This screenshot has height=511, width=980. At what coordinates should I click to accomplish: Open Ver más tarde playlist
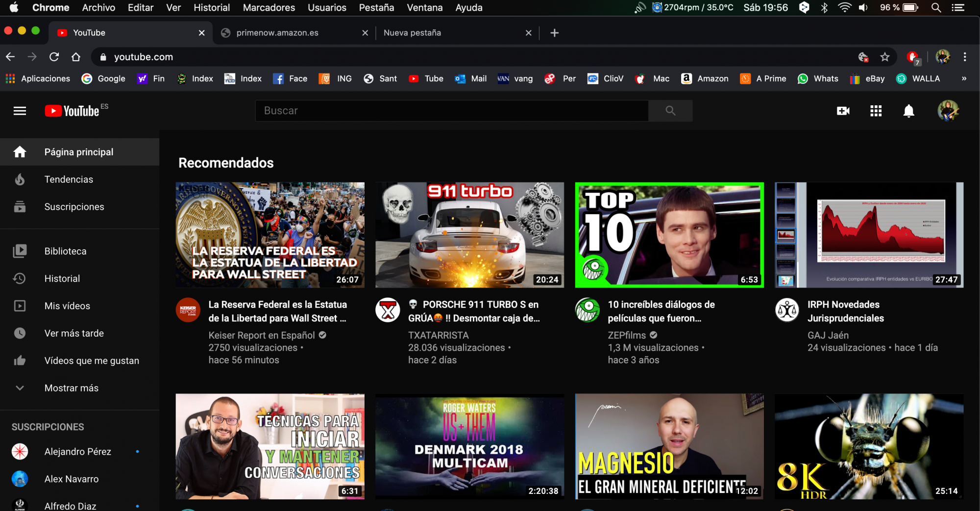click(x=79, y=333)
